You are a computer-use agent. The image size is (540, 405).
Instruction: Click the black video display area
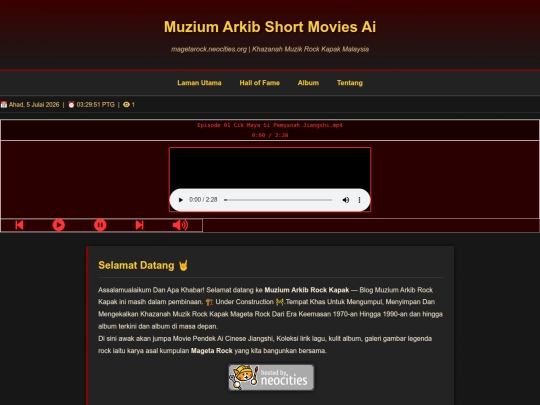click(x=270, y=168)
